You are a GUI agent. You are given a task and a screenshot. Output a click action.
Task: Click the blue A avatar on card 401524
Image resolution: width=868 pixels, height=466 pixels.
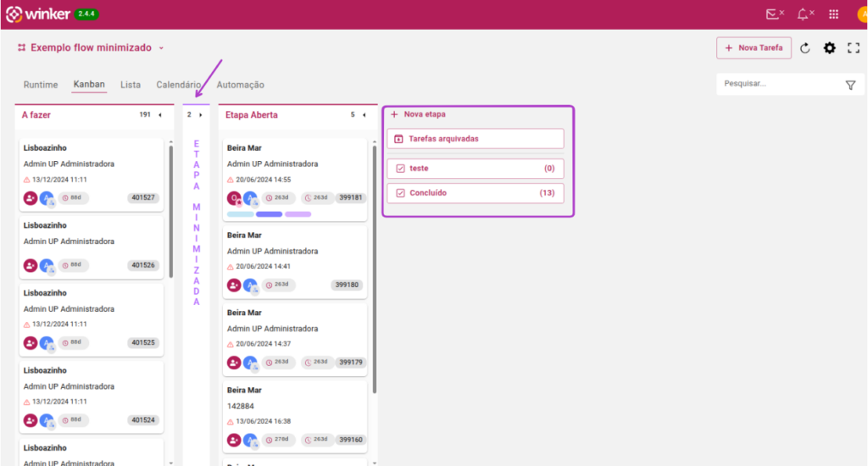(47, 420)
